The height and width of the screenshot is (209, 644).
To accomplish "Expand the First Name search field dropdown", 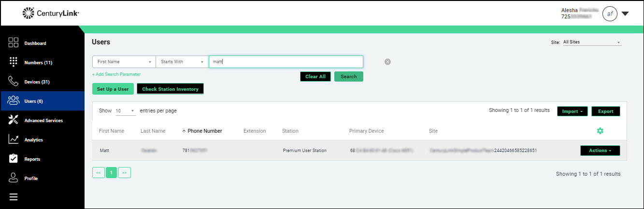I will coord(124,62).
